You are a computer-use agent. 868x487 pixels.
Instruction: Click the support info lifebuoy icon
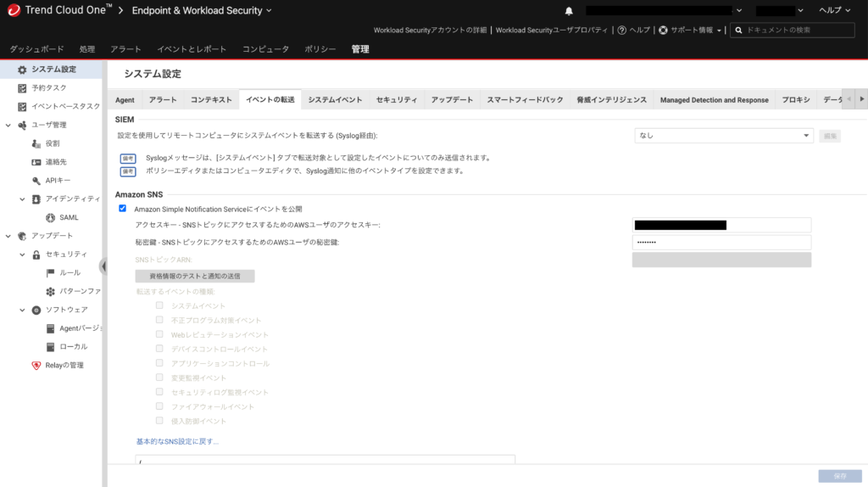[x=663, y=30]
